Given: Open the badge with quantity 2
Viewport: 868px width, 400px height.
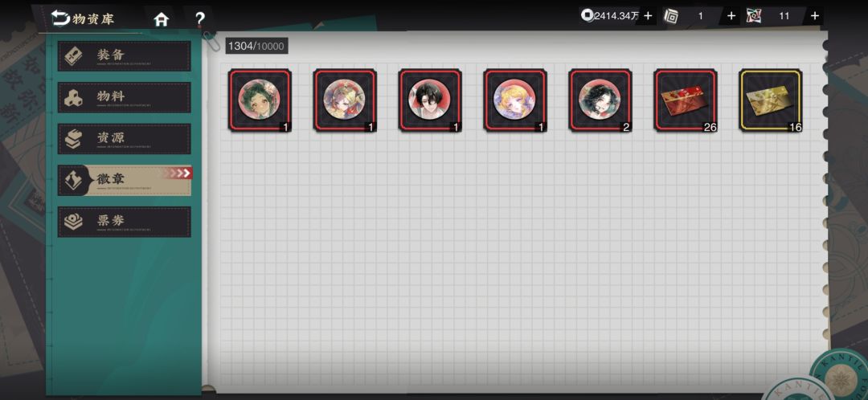Looking at the screenshot, I should click(x=600, y=100).
